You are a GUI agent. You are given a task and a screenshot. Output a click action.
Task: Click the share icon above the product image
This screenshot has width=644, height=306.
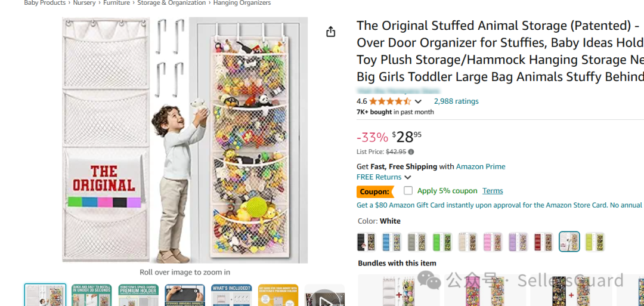coord(331,32)
